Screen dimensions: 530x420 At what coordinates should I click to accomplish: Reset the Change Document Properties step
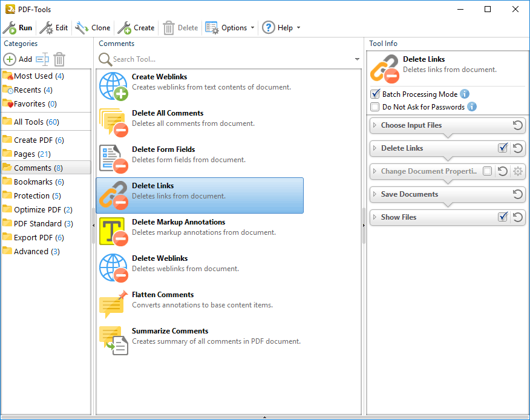503,171
